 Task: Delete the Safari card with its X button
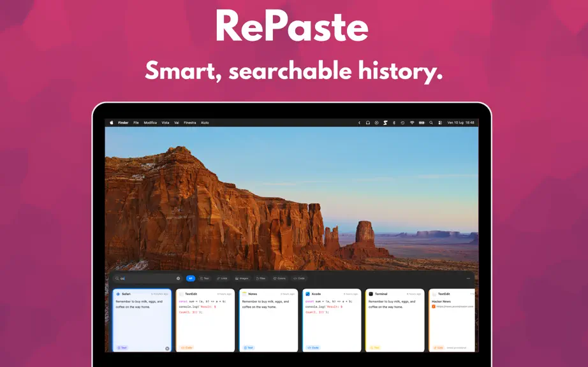pos(167,349)
